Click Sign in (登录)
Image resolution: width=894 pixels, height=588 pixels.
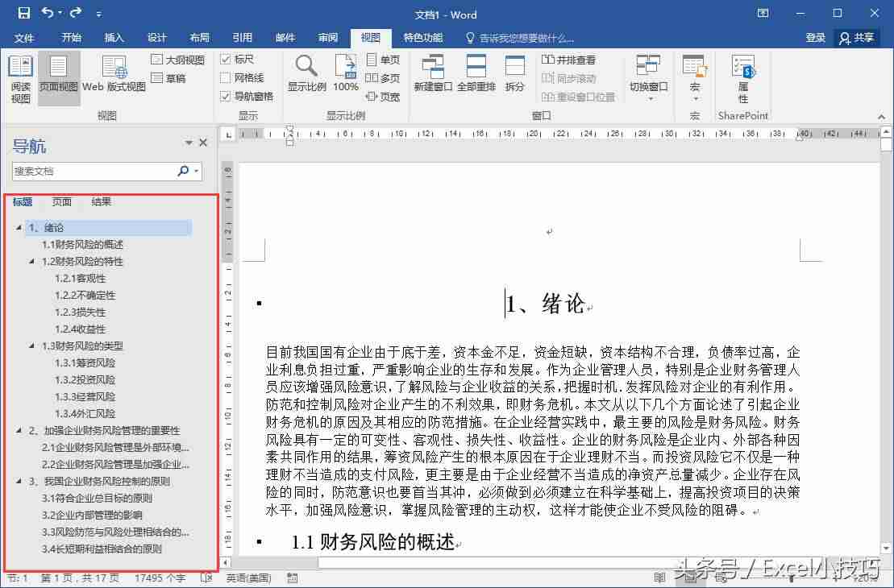[x=815, y=38]
